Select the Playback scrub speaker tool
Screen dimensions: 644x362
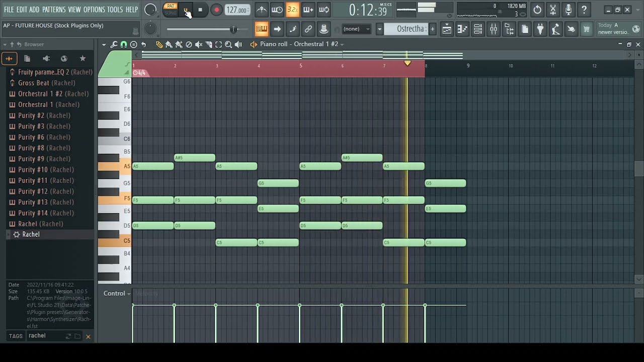click(238, 44)
